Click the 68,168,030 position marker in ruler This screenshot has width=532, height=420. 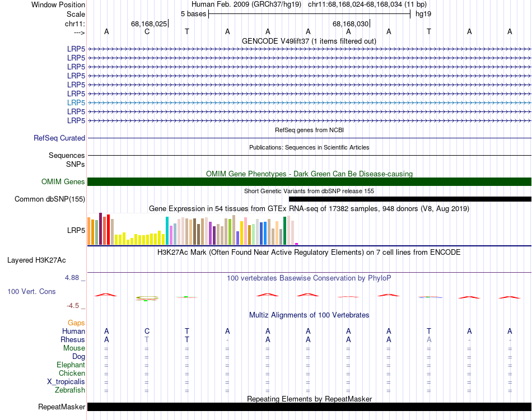pos(351,24)
